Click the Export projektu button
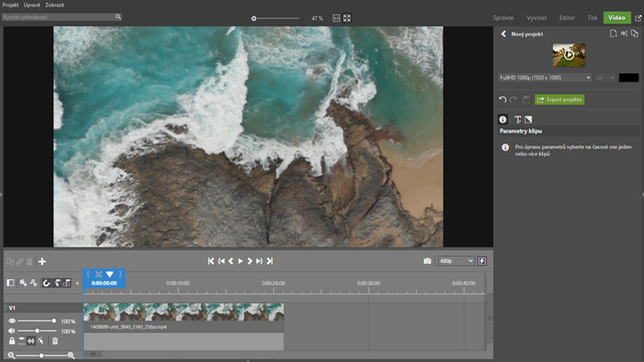 click(x=559, y=100)
